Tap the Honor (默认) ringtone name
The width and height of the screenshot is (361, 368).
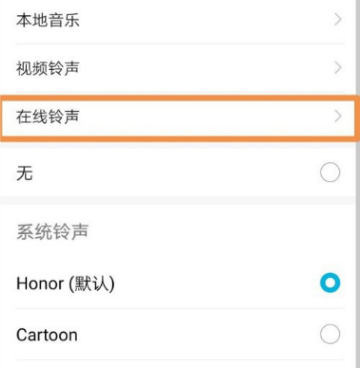click(65, 284)
